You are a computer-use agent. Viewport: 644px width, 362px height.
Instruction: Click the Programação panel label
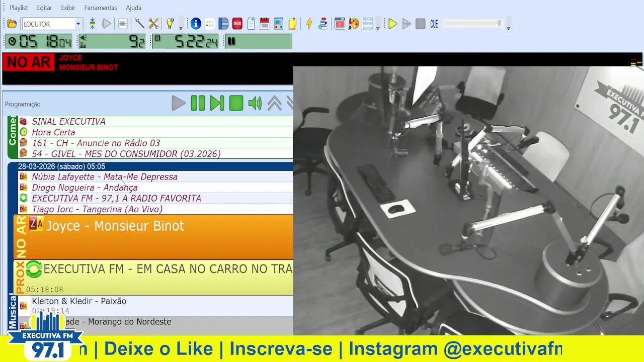(x=23, y=104)
